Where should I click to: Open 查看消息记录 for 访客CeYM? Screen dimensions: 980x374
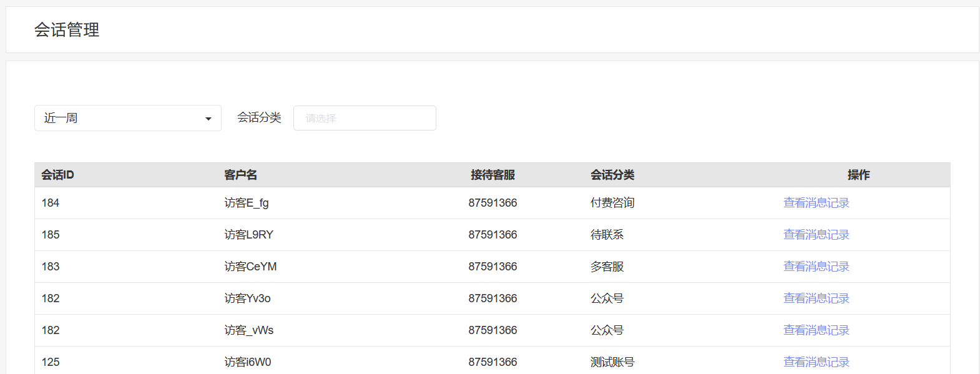click(816, 267)
